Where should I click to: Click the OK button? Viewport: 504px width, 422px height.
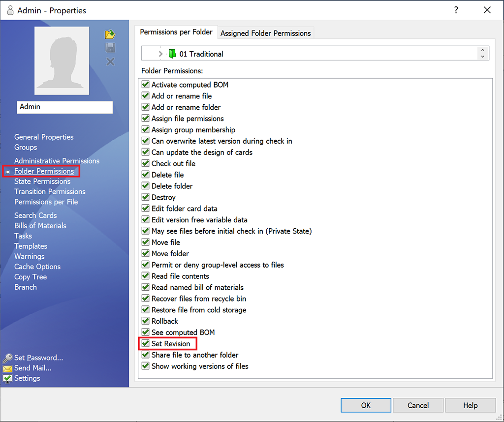[x=366, y=405]
